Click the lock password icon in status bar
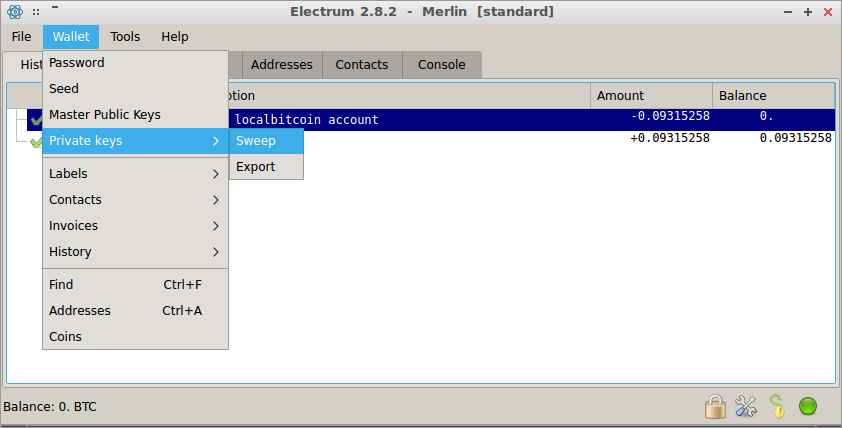The image size is (842, 428). tap(715, 407)
